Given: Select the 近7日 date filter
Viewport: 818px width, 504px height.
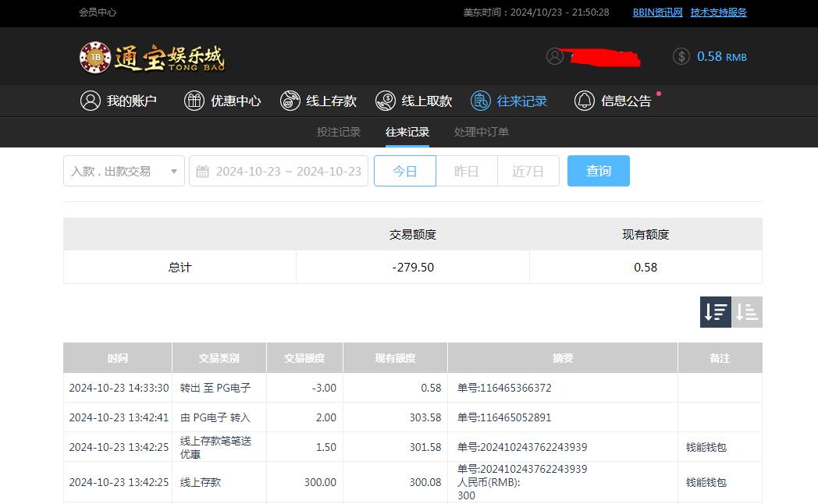Looking at the screenshot, I should click(528, 170).
